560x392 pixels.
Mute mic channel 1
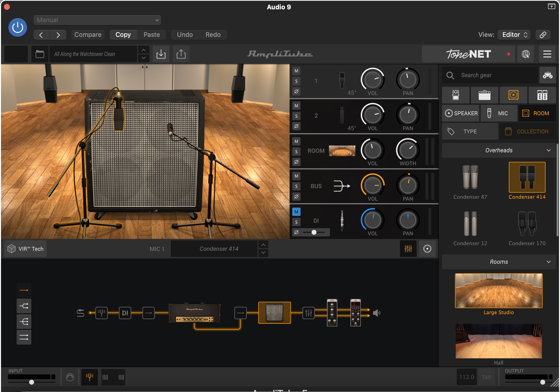pos(296,71)
